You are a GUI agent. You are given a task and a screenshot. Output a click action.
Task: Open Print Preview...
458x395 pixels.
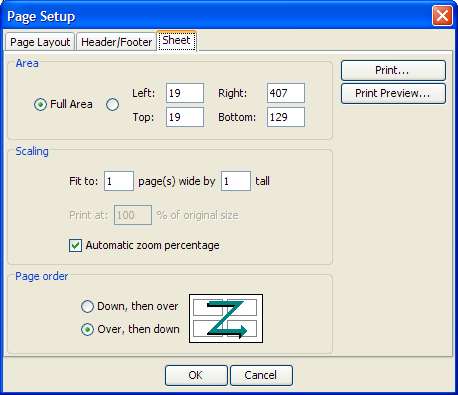tap(393, 93)
